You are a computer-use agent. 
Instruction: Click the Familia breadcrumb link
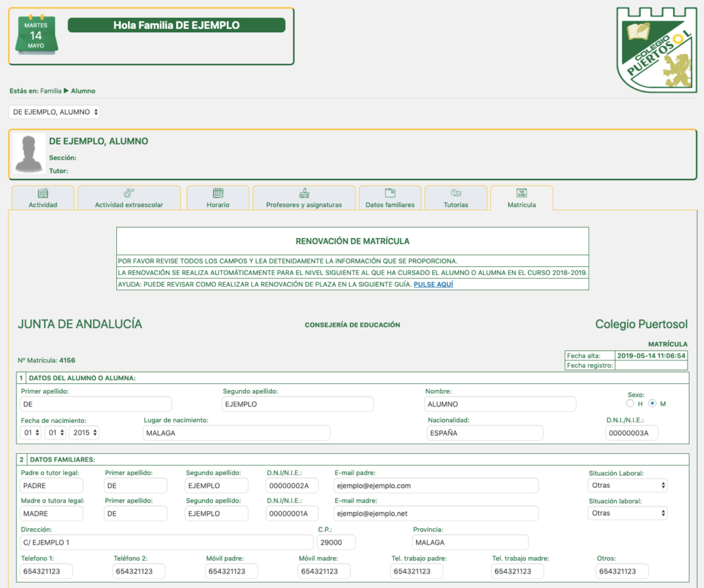coord(51,91)
